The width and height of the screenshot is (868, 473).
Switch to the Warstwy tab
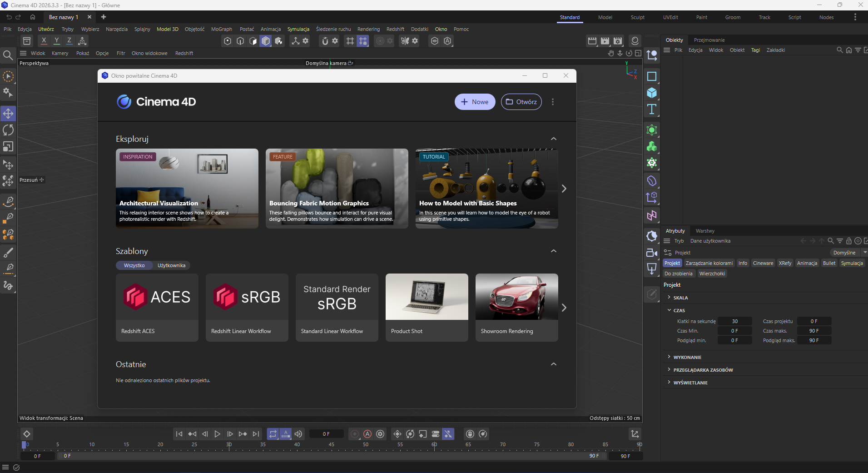coord(705,231)
